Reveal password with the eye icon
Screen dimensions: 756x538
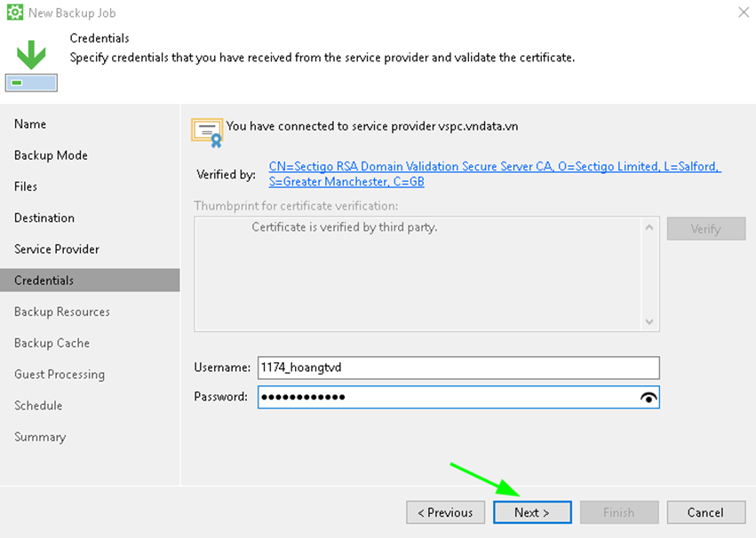[649, 398]
